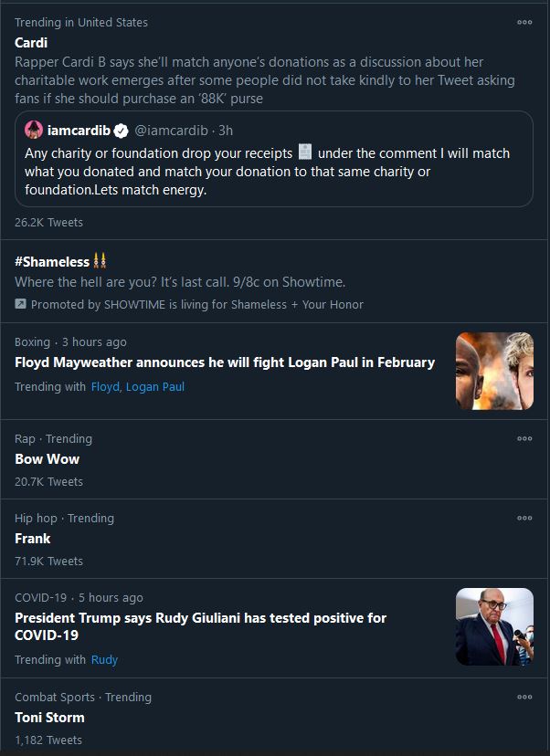Click iamcardib profile avatar in quoted tweet
Screen dimensions: 550x756
pos(34,131)
